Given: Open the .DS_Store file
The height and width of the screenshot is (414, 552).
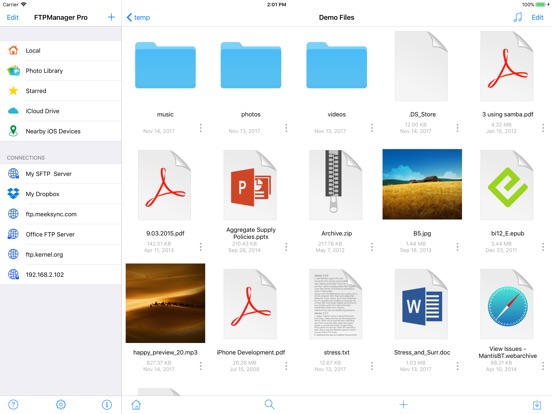Looking at the screenshot, I should [x=421, y=66].
